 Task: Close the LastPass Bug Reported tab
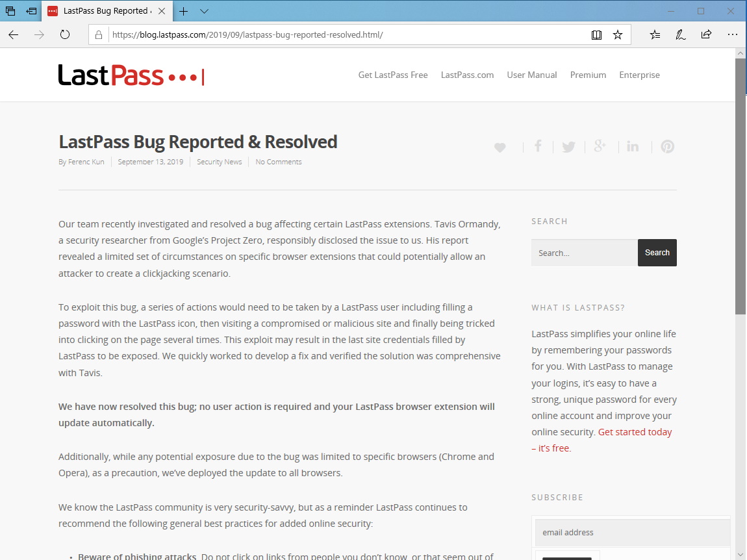pos(162,11)
